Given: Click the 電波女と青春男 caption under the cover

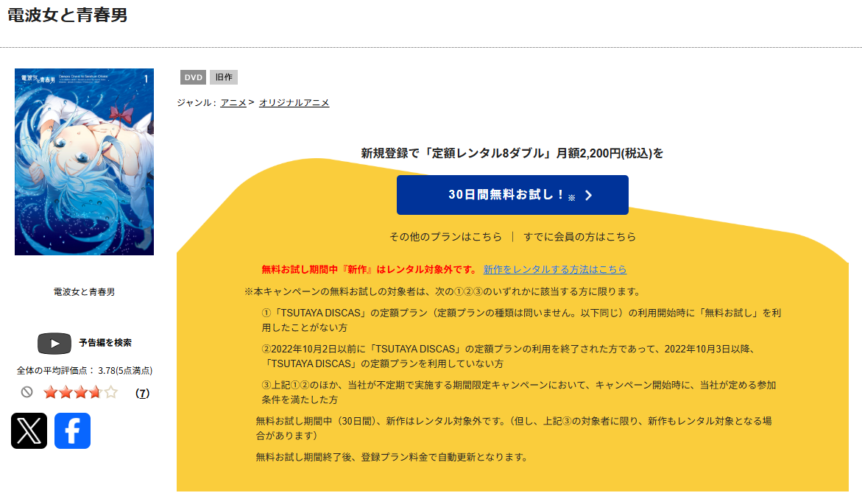Looking at the screenshot, I should [84, 292].
